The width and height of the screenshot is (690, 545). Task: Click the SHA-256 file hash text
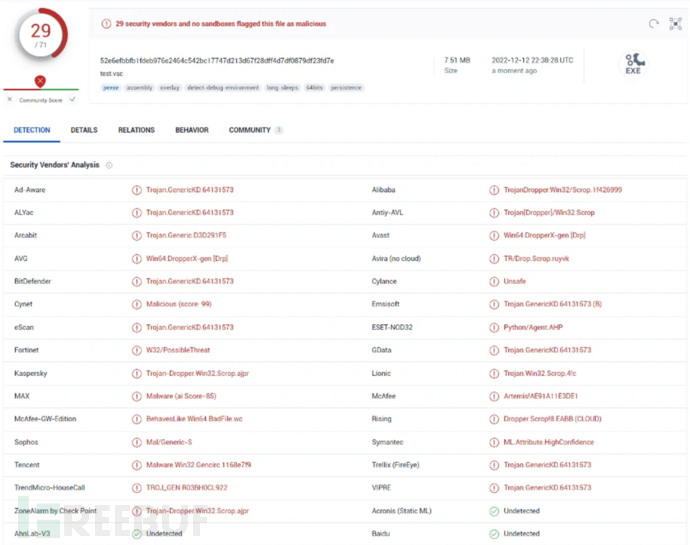[x=217, y=60]
